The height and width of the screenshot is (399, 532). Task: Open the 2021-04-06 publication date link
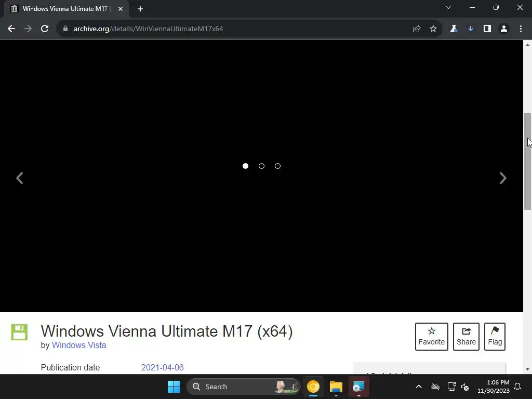(x=162, y=367)
